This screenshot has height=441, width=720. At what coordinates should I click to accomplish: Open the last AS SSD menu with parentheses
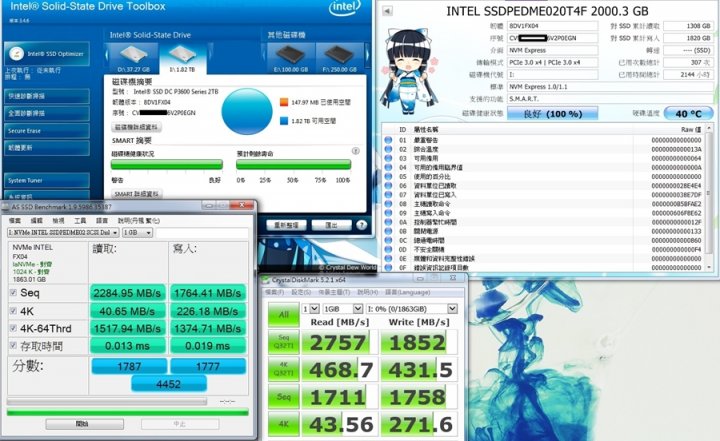coord(138,220)
